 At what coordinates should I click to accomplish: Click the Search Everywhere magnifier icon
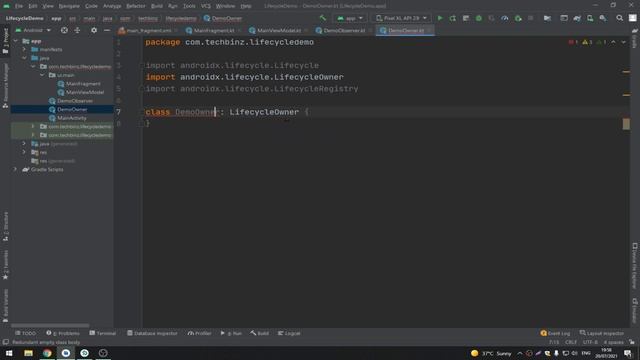click(620, 18)
